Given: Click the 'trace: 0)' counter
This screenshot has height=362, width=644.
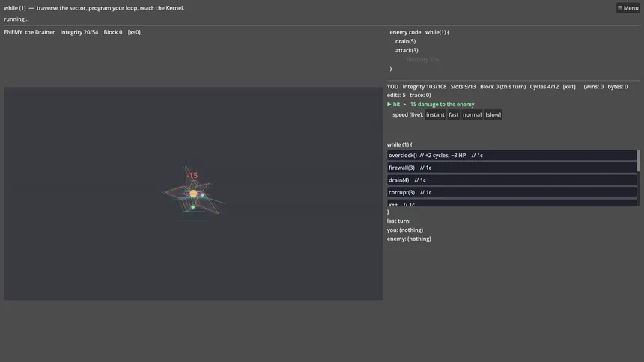Looking at the screenshot, I should [420, 95].
